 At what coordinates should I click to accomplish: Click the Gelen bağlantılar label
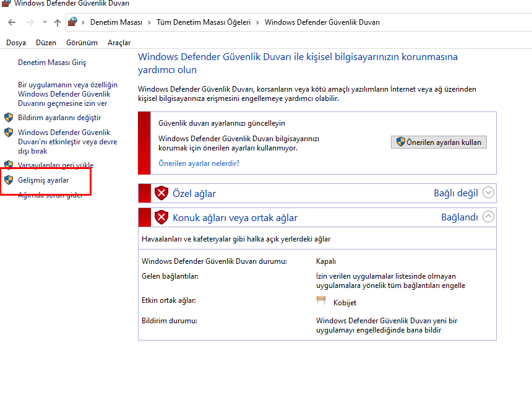coord(170,276)
